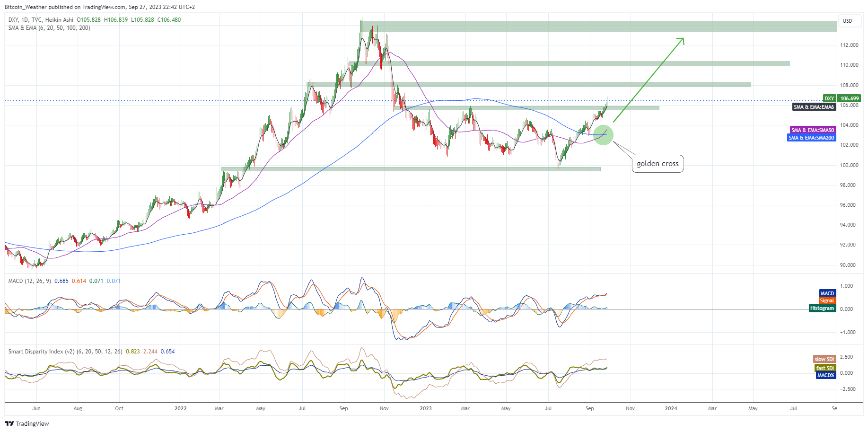
Task: Click the green golden cross circle marker
Action: [x=603, y=135]
